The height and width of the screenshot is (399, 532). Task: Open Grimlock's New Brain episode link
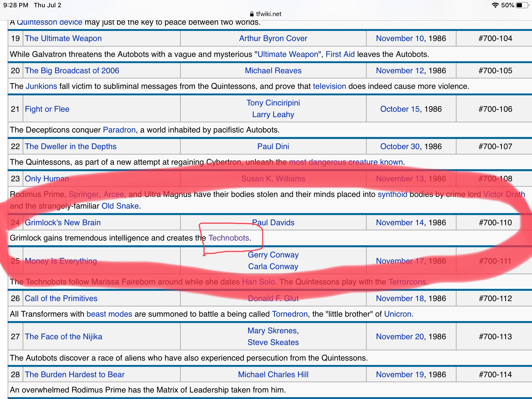(63, 223)
